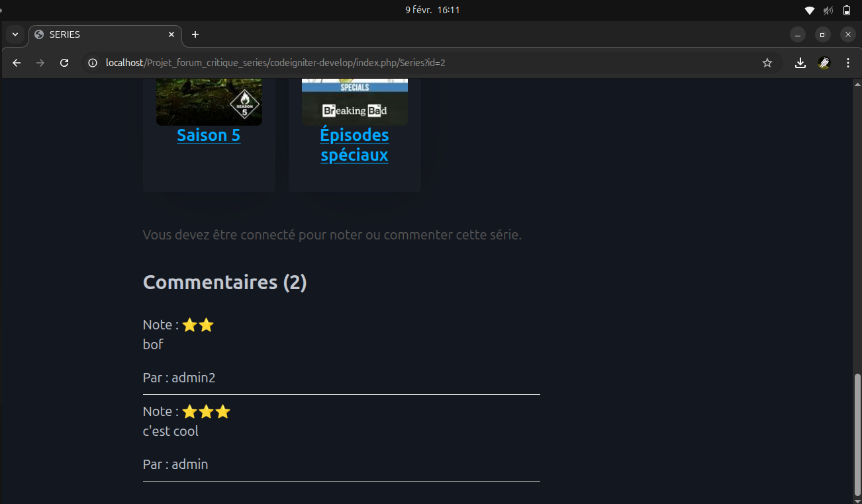The width and height of the screenshot is (862, 504).
Task: View site information icon in address bar
Action: [x=93, y=63]
